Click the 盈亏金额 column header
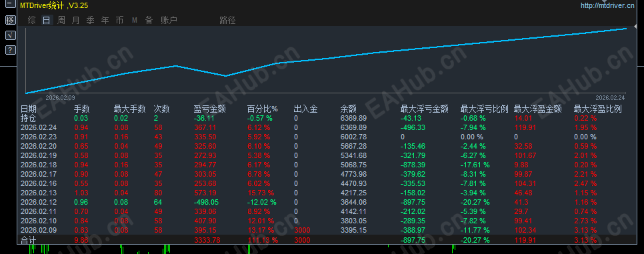The height and width of the screenshot is (254, 644). (x=209, y=109)
